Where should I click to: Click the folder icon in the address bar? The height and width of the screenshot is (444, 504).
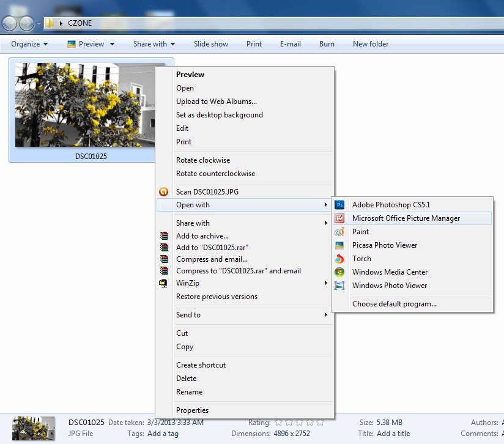(50, 23)
